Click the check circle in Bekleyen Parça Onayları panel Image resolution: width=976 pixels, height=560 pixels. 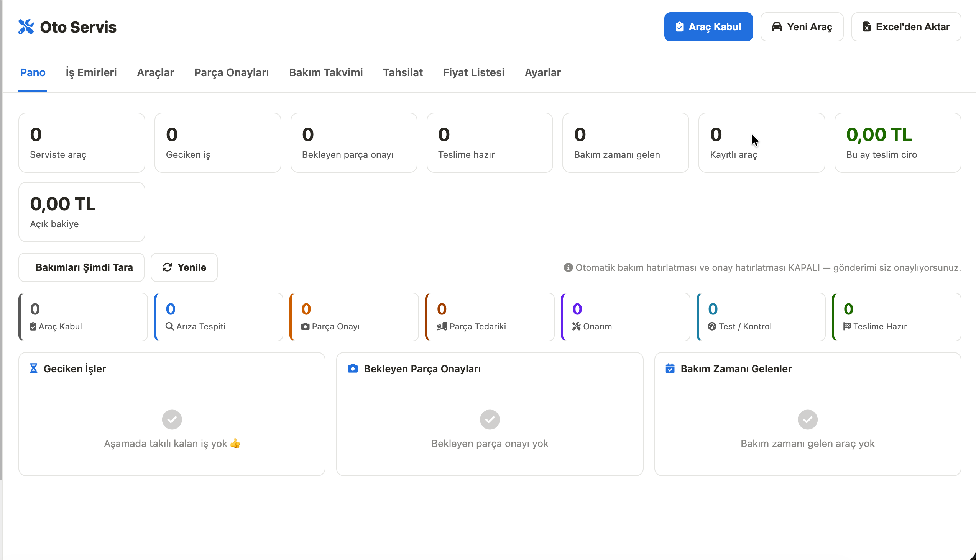pyautogui.click(x=490, y=419)
